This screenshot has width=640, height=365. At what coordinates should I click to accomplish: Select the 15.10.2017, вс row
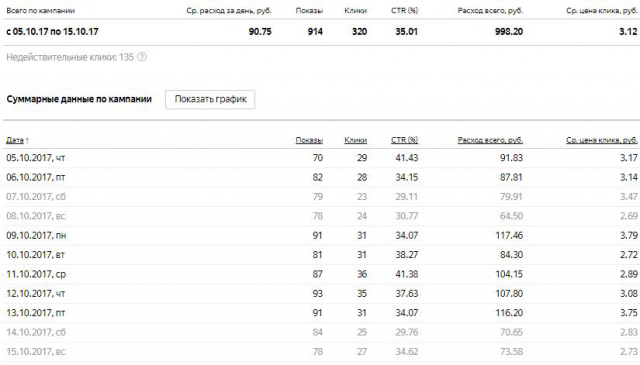[x=322, y=352]
